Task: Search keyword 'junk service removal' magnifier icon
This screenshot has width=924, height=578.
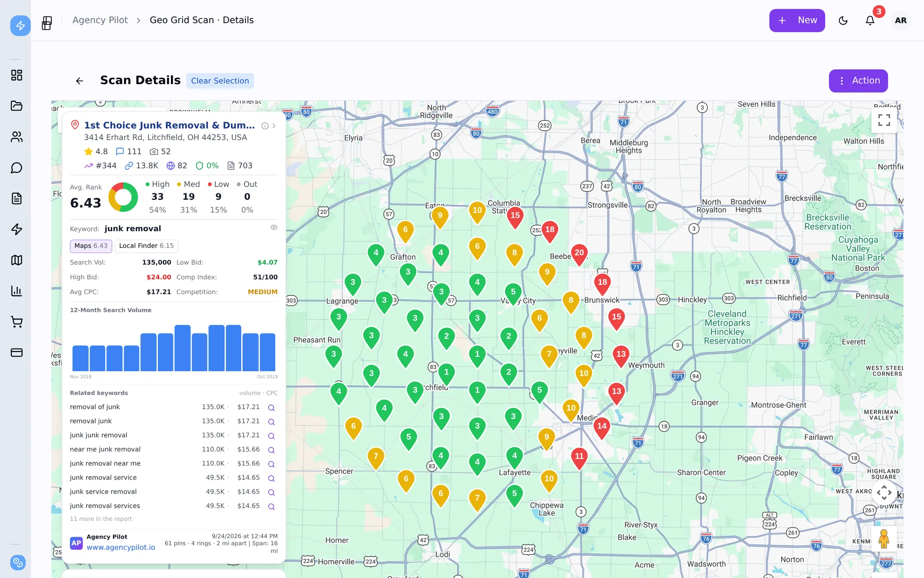Action: [x=272, y=492]
